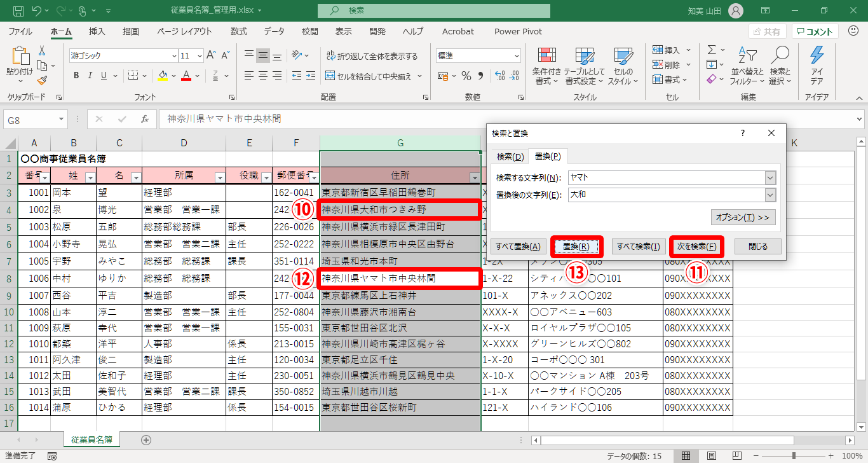
Task: Click the すべて検索 button
Action: click(639, 247)
